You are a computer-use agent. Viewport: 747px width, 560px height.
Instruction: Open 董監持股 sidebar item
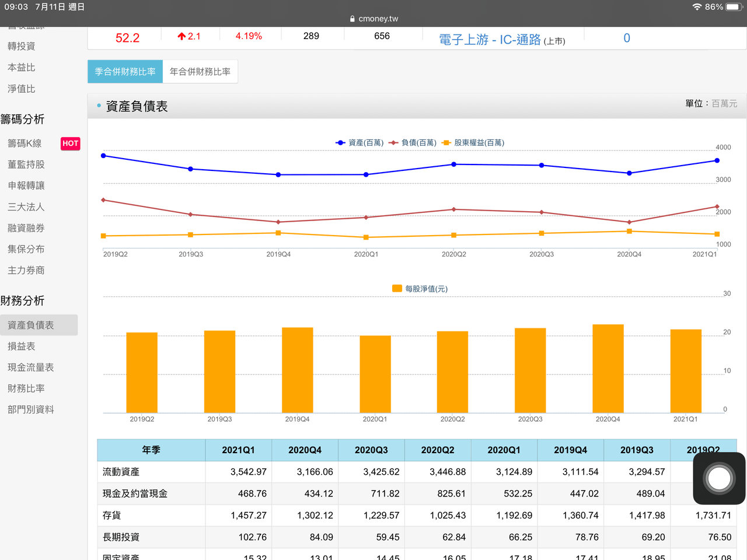26,164
